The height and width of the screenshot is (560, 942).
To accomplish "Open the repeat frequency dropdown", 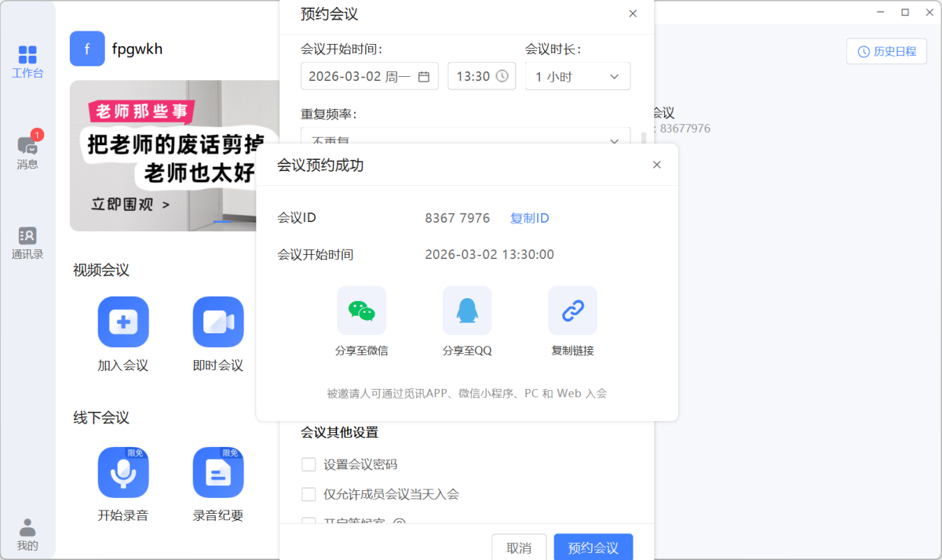I will click(x=465, y=138).
